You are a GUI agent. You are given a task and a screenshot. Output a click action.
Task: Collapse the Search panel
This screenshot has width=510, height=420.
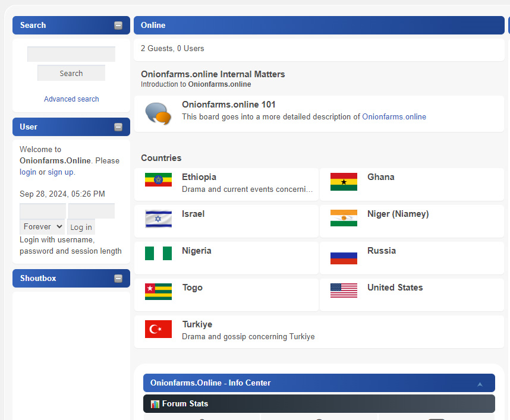pos(118,26)
